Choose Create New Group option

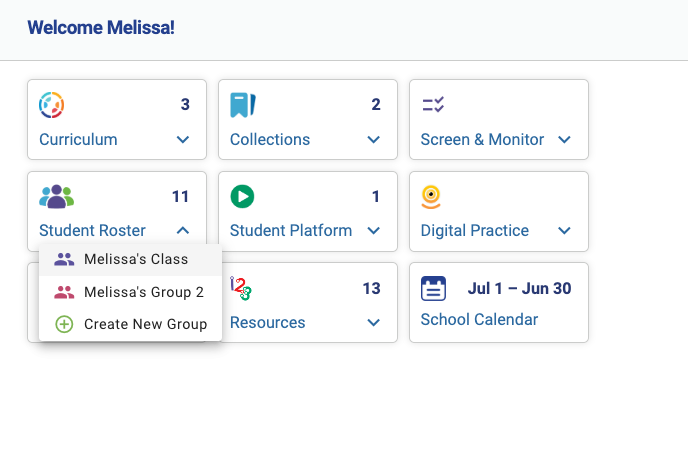130,324
